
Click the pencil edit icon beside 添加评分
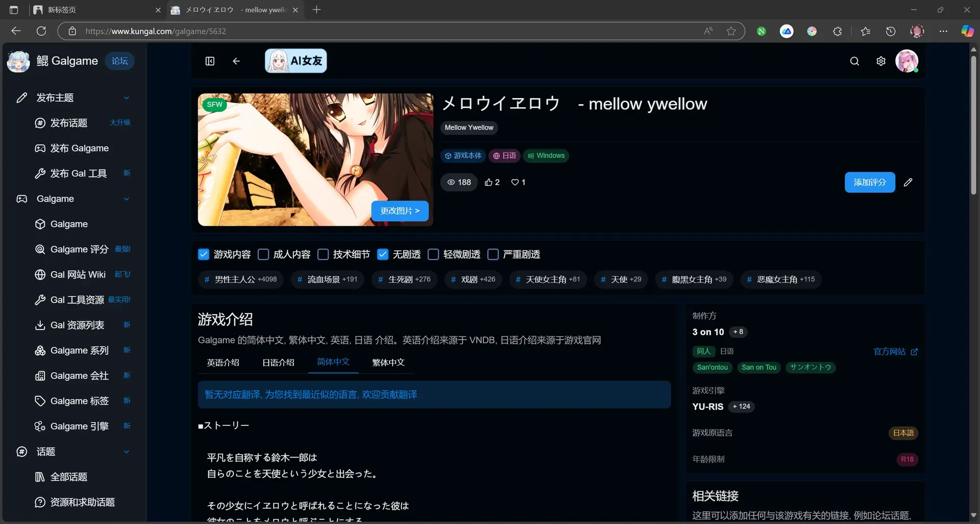[x=908, y=182]
